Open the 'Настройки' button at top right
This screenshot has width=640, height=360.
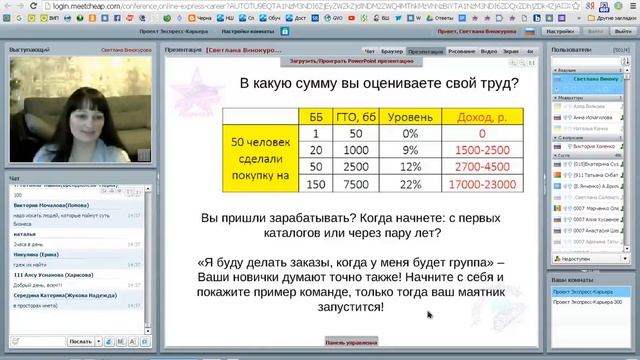560,31
